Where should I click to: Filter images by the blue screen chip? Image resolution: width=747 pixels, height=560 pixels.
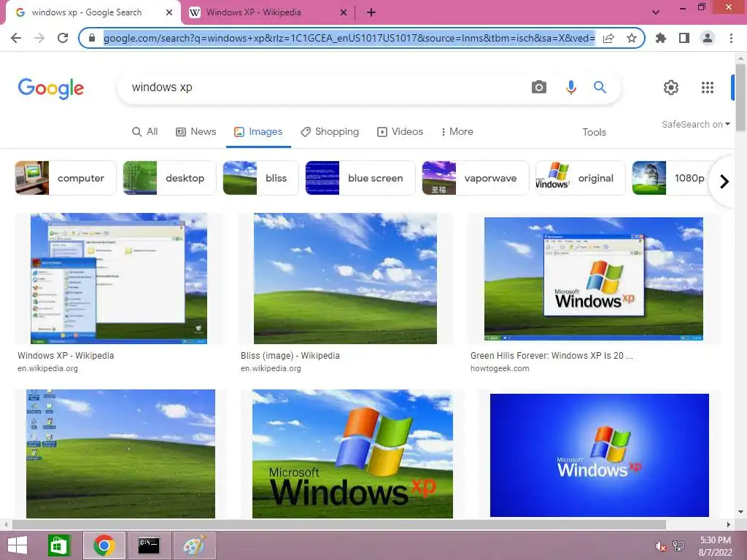[360, 178]
